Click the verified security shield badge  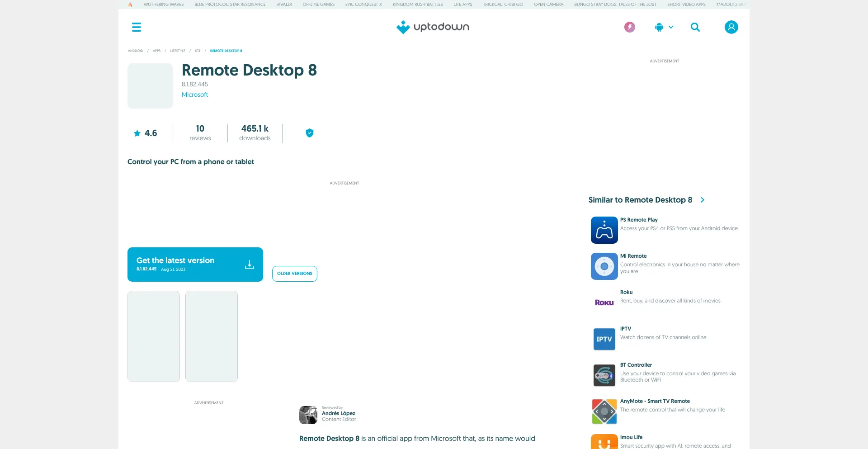click(310, 133)
